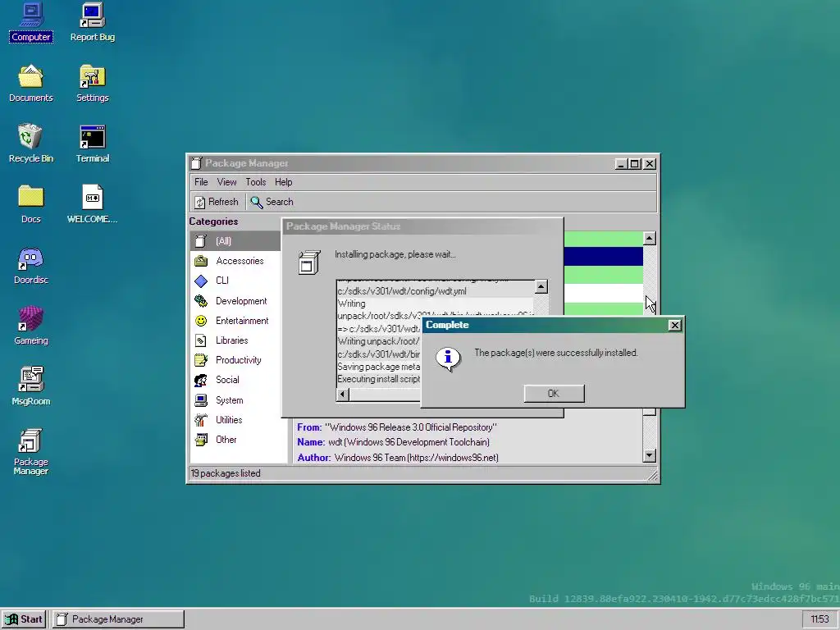Click the success message in Complete dialog
The width and height of the screenshot is (840, 630).
tap(556, 353)
